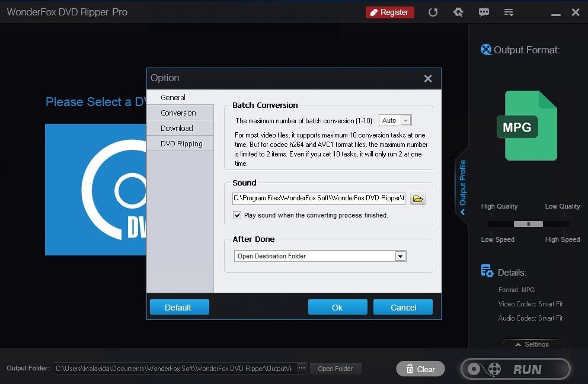Click the red Register button
Image resolution: width=588 pixels, height=384 pixels.
tap(389, 12)
